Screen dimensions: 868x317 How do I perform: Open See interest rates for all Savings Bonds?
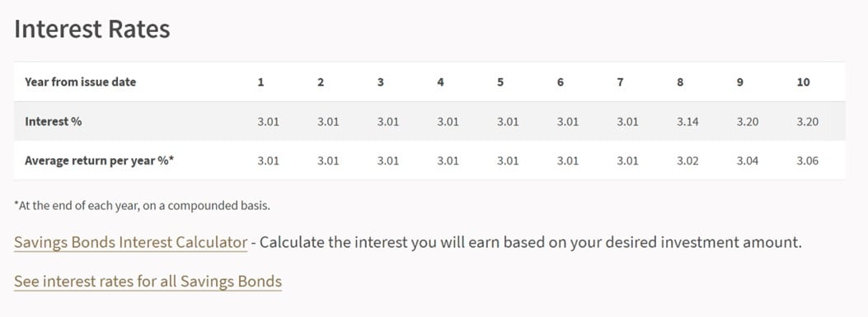point(148,281)
